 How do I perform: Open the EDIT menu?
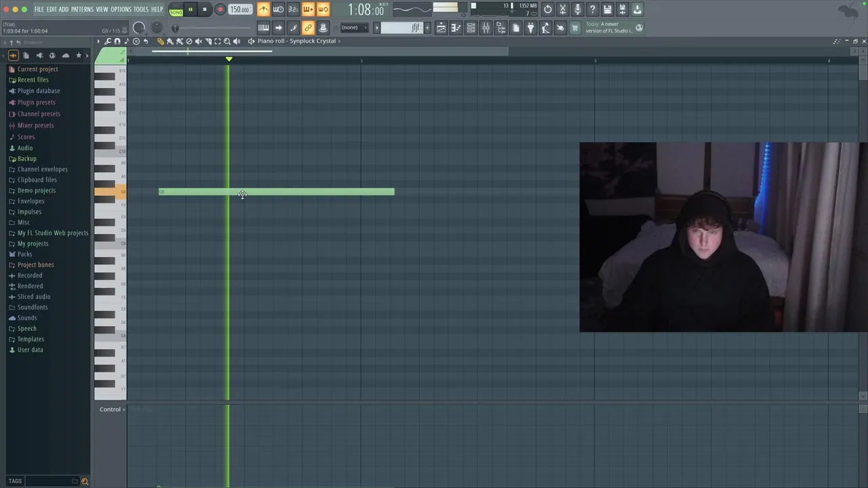click(52, 9)
